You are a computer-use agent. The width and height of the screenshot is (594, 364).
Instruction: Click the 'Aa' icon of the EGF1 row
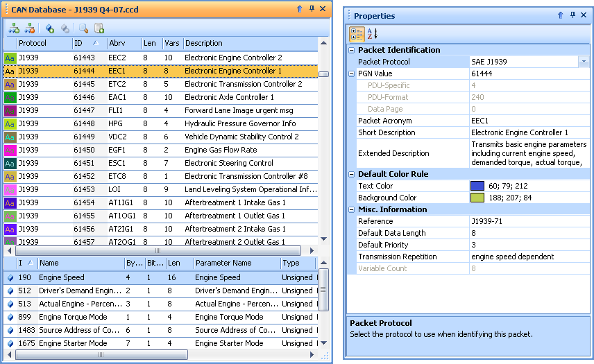coord(10,150)
